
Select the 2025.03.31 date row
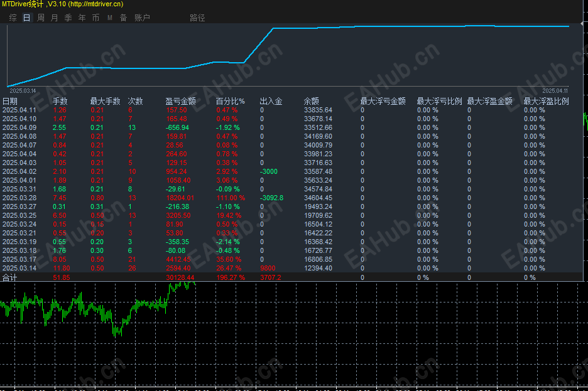[19, 189]
